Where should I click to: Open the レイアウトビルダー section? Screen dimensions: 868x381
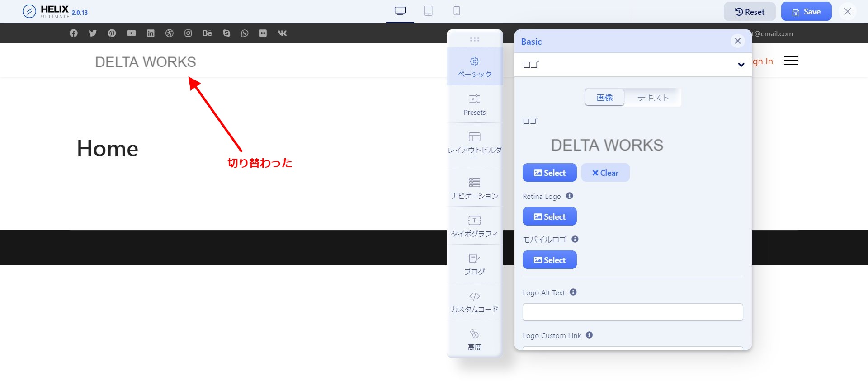pos(475,146)
